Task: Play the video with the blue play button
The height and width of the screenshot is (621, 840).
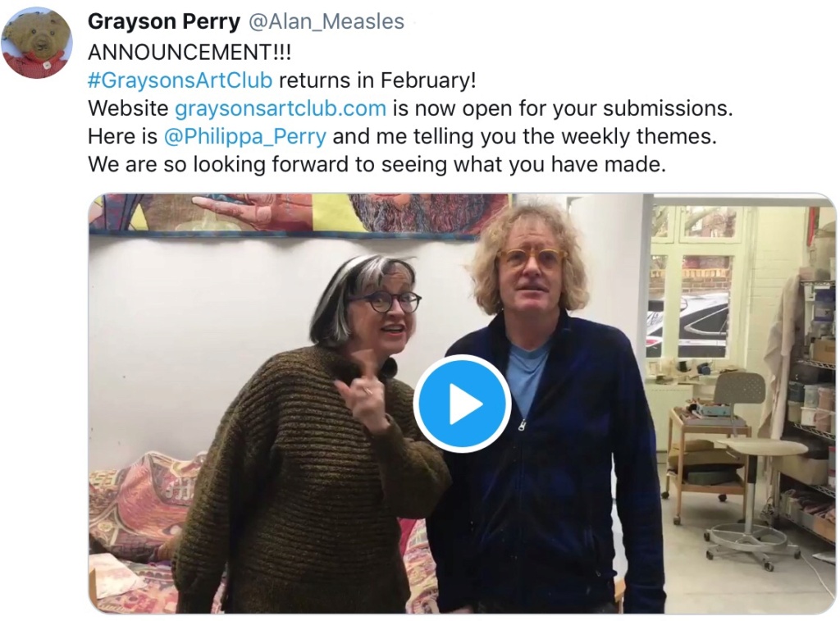Action: pos(462,404)
